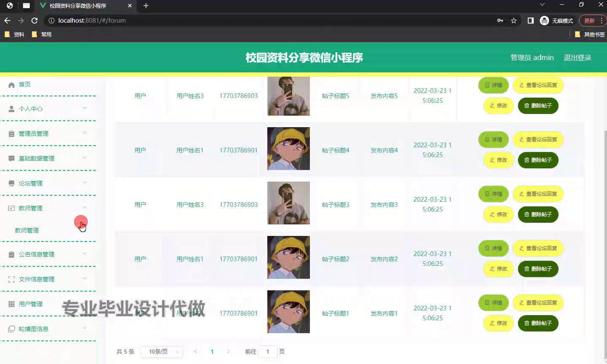The width and height of the screenshot is (607, 364).
Task: Open the 其他书签 folder
Action: tap(590, 35)
